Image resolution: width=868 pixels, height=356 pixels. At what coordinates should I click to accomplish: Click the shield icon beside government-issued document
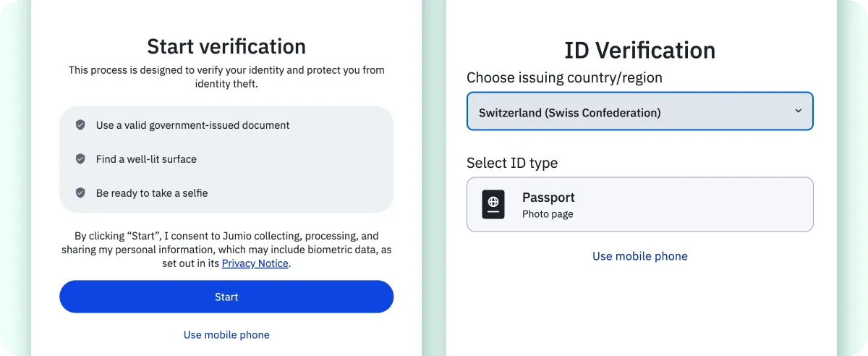click(x=80, y=125)
